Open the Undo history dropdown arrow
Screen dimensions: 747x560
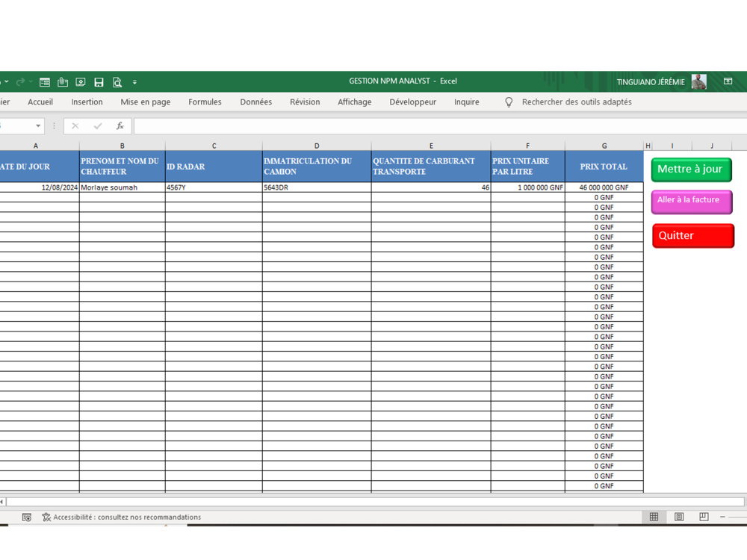[x=7, y=82]
